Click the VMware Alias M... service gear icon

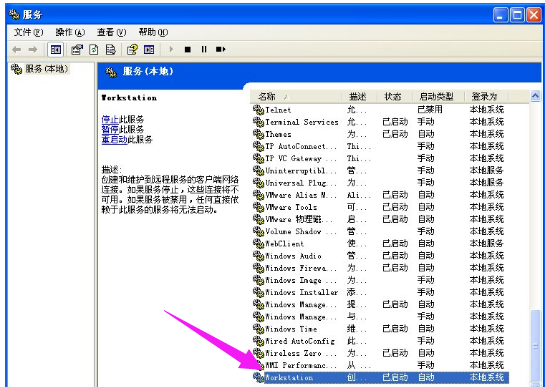(258, 195)
